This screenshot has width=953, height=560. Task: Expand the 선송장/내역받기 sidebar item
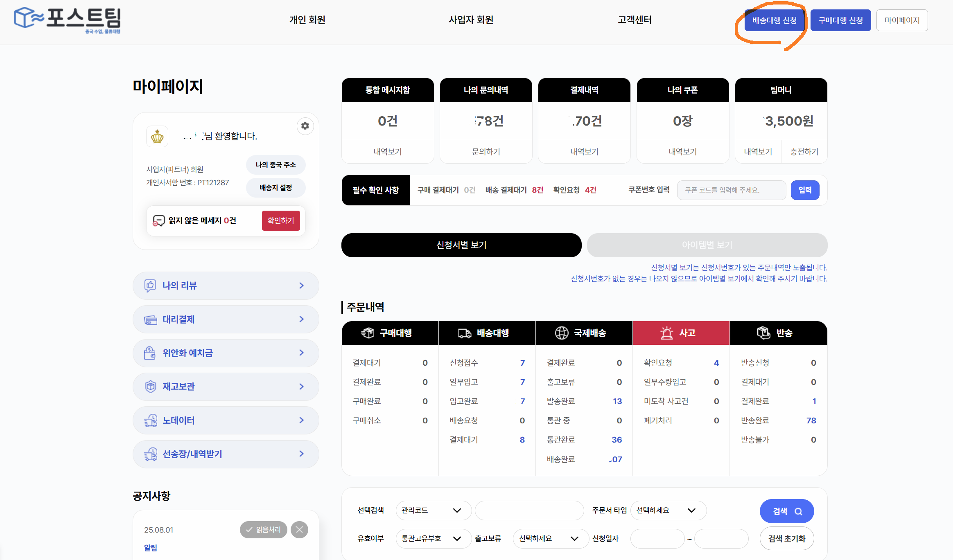tap(226, 454)
